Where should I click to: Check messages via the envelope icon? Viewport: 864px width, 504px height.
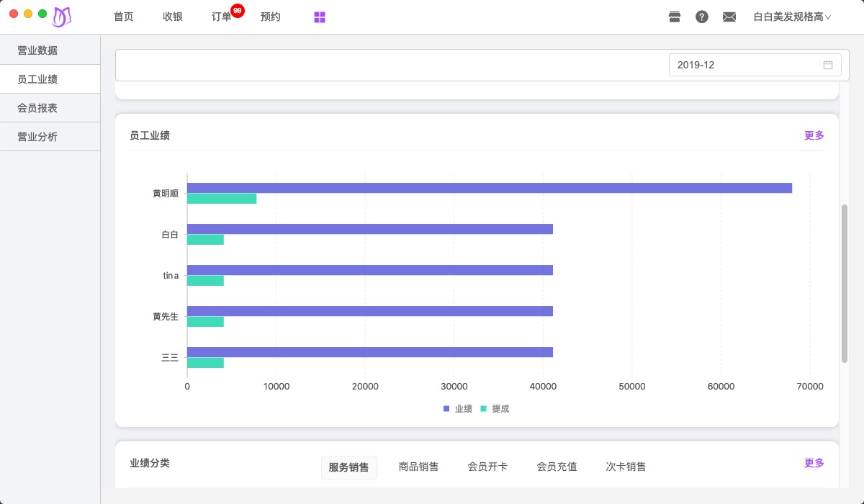pos(729,16)
